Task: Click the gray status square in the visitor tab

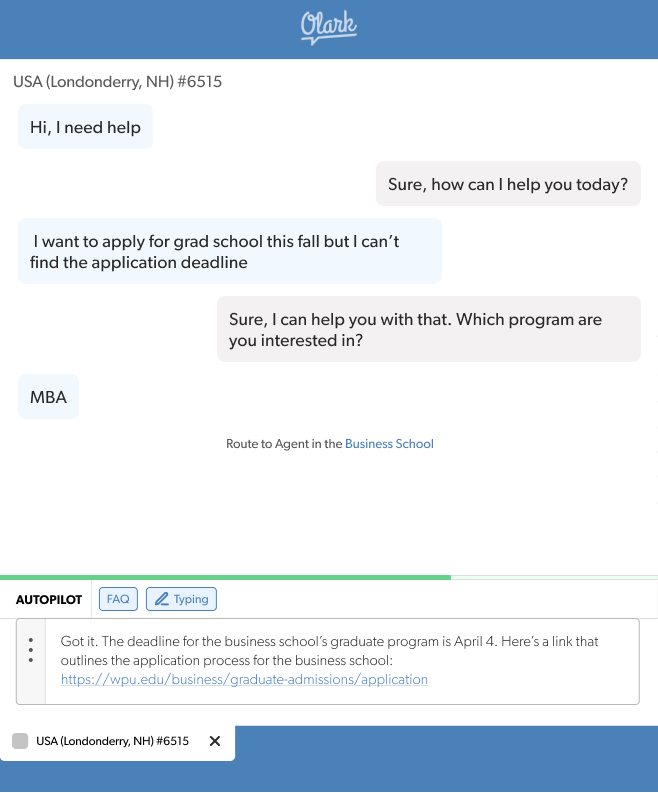Action: click(20, 741)
